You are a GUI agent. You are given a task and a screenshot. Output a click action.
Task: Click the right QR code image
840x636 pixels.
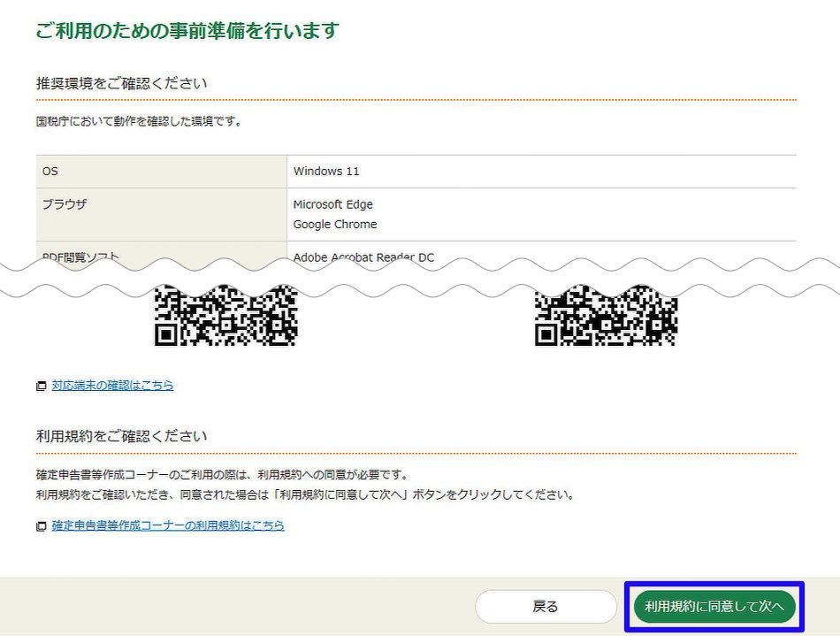[x=606, y=317]
